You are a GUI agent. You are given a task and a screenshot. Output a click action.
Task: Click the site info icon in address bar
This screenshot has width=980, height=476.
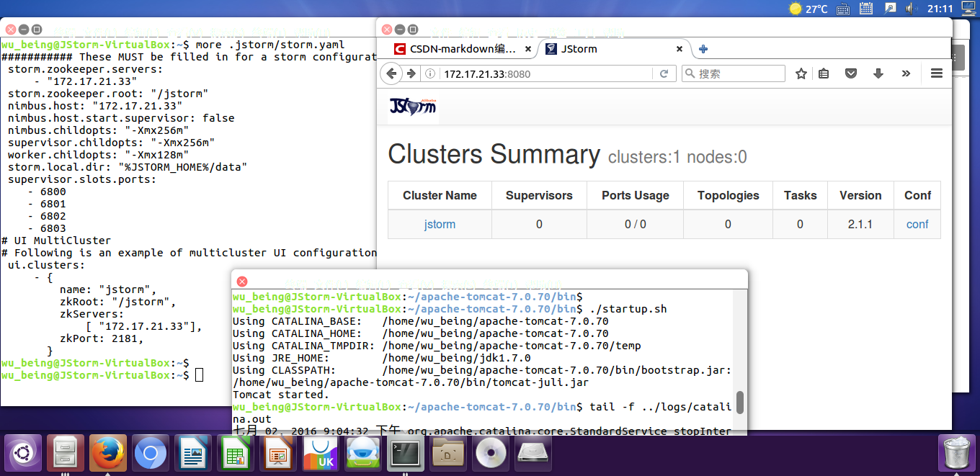pyautogui.click(x=431, y=73)
